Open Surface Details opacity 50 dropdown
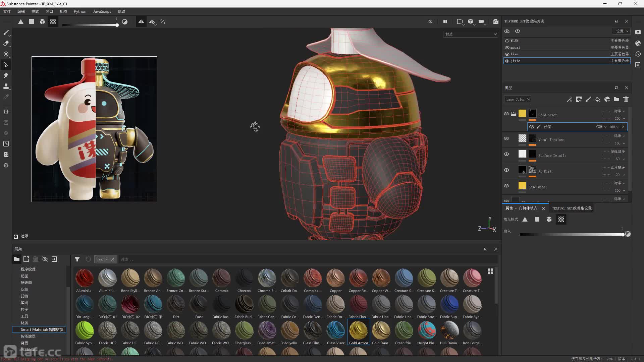Screen dimensions: 644x362 pos(620,159)
